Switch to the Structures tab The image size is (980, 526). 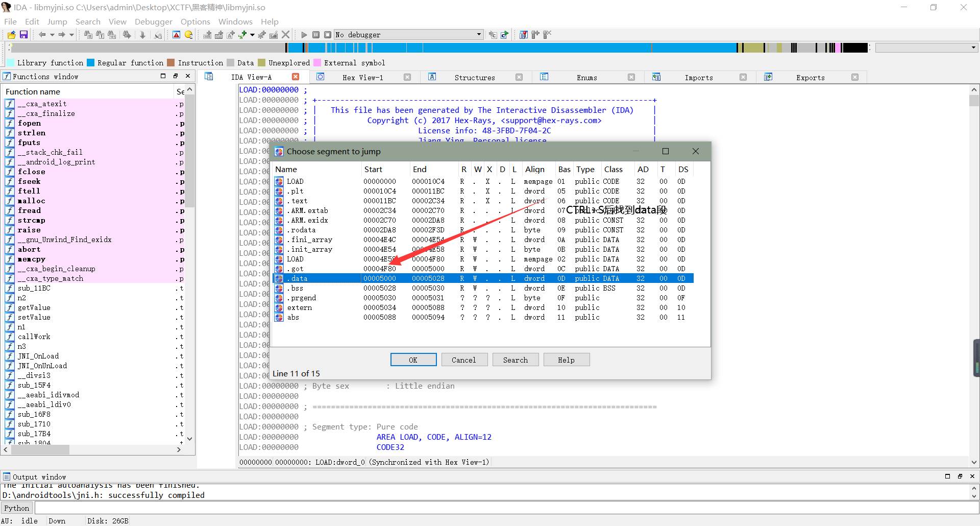[475, 78]
